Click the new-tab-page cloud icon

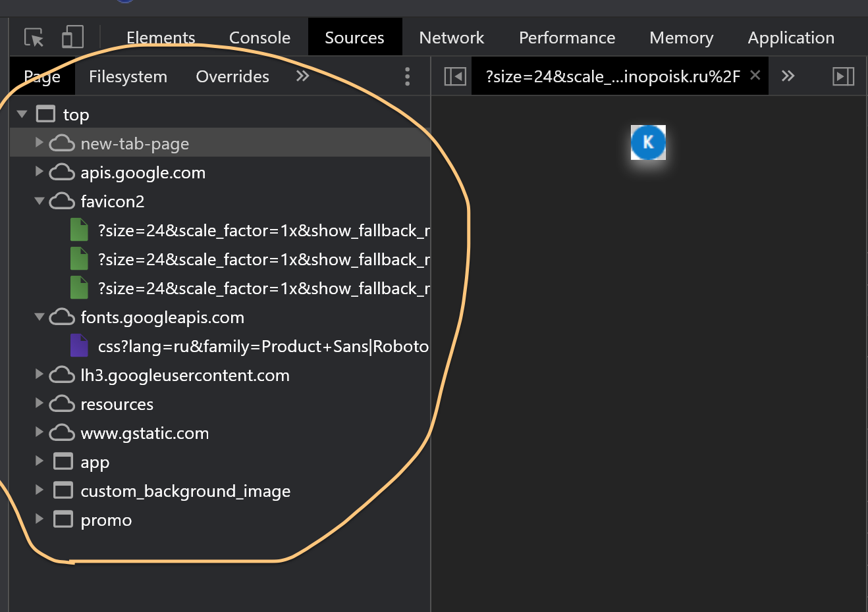62,143
